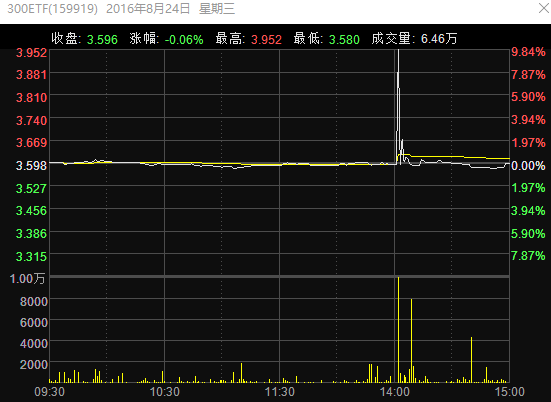Viewport: 551px width, 402px height.
Task: Click the 2000 volume axis label
Action: point(34,364)
